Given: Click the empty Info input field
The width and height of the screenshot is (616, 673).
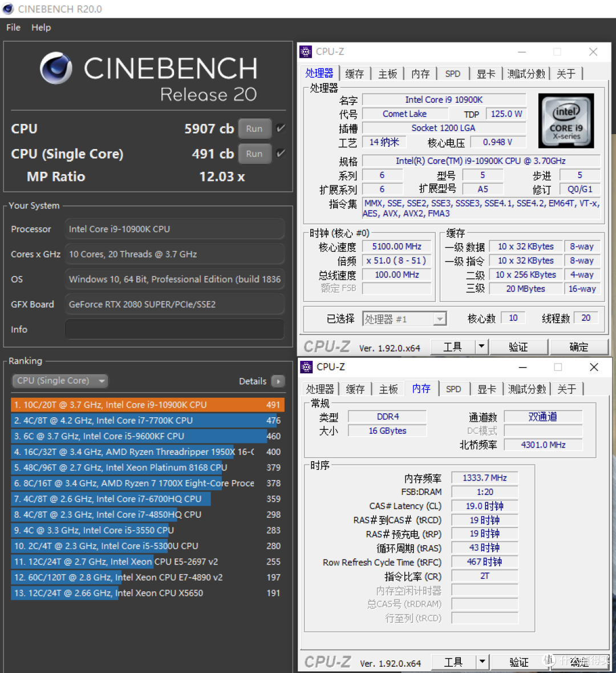Looking at the screenshot, I should 175,329.
